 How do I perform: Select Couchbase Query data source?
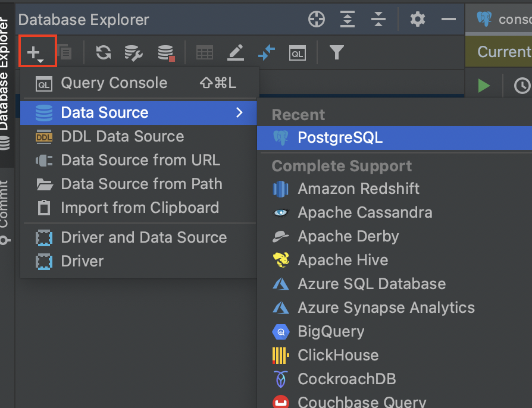pyautogui.click(x=395, y=401)
